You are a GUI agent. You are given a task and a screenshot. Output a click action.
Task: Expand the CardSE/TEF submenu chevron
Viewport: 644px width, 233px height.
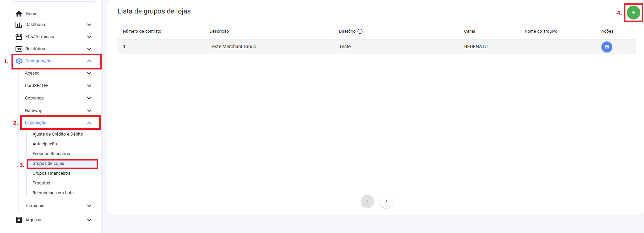pos(89,86)
